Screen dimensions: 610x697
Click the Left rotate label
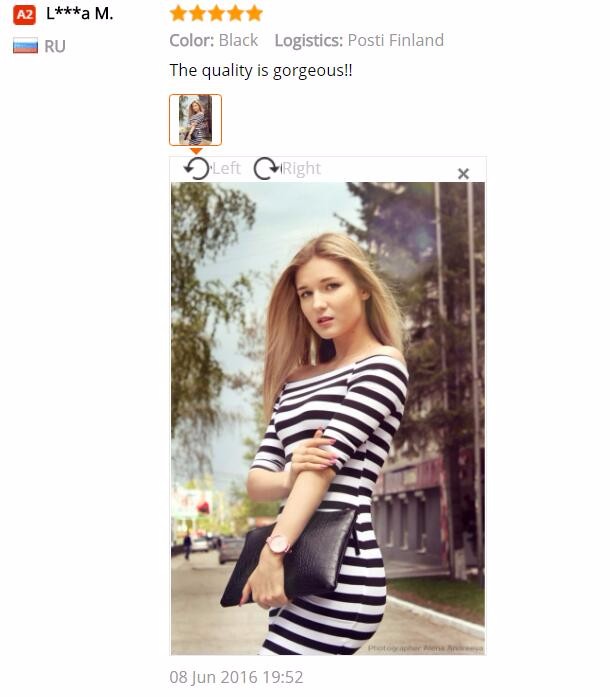[226, 168]
